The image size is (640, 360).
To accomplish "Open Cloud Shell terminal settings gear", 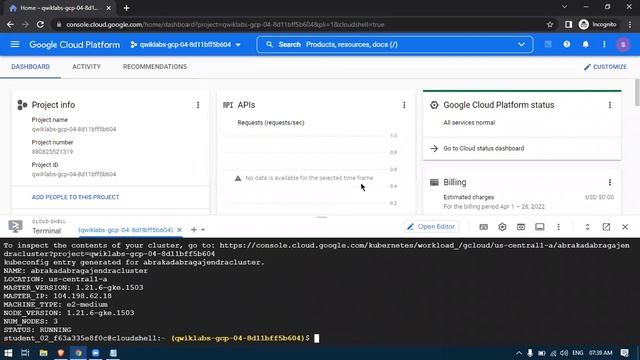I will click(502, 227).
